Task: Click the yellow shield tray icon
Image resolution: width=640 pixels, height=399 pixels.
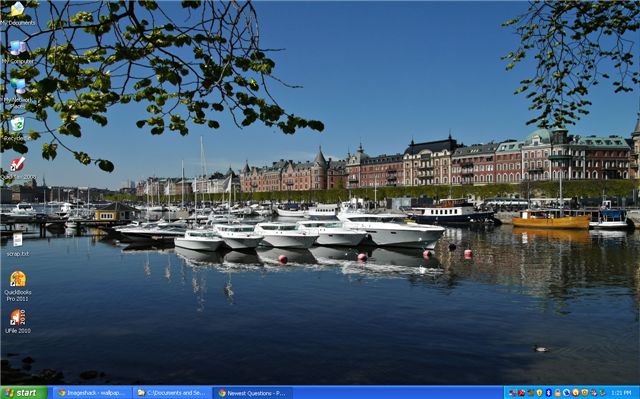Action: pos(540,393)
